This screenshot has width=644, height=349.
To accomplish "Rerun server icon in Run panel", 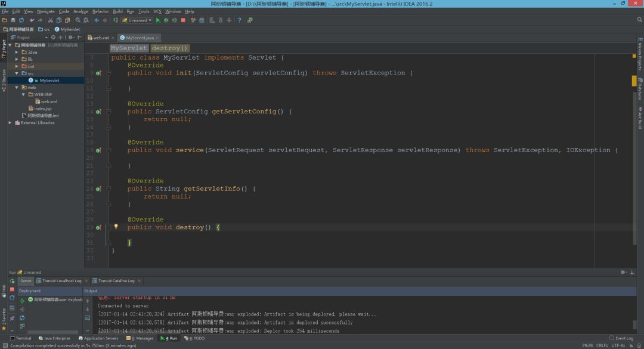I will [12, 281].
